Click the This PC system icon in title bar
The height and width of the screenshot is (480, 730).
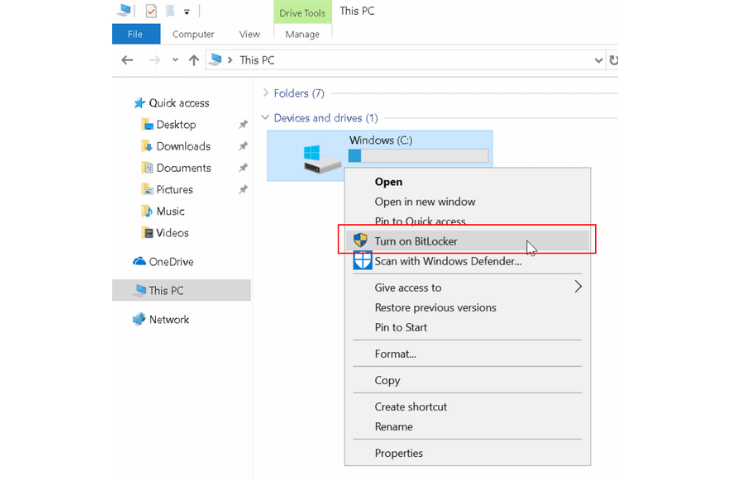124,10
